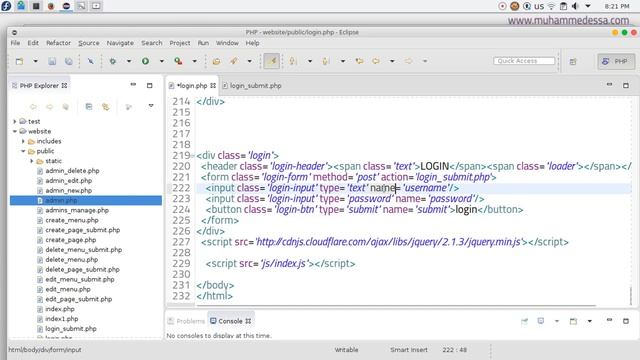640x360 pixels.
Task: Open the File menu
Action: click(x=15, y=43)
